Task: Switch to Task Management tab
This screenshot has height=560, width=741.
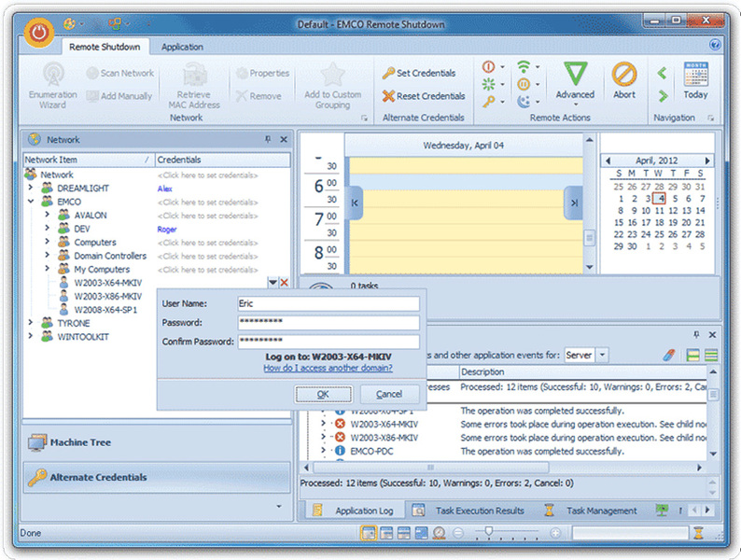Action: click(590, 511)
